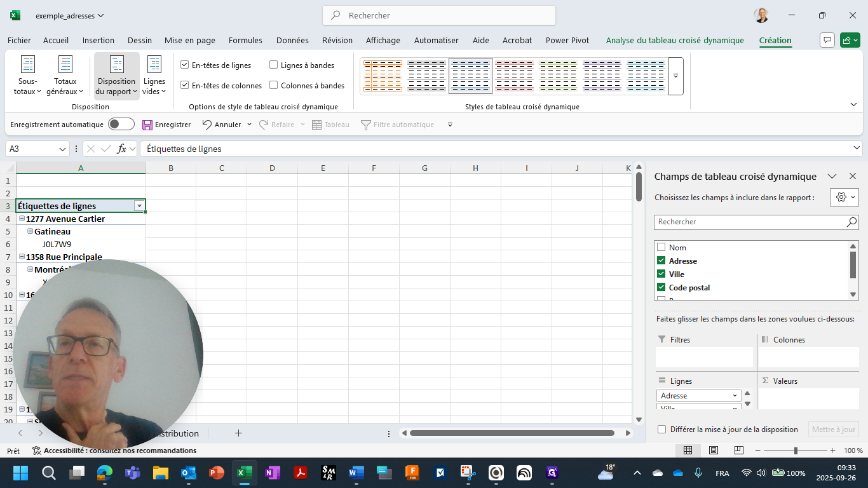Click the Enregistrer save icon
Screen dimensions: 868x488
click(x=147, y=125)
